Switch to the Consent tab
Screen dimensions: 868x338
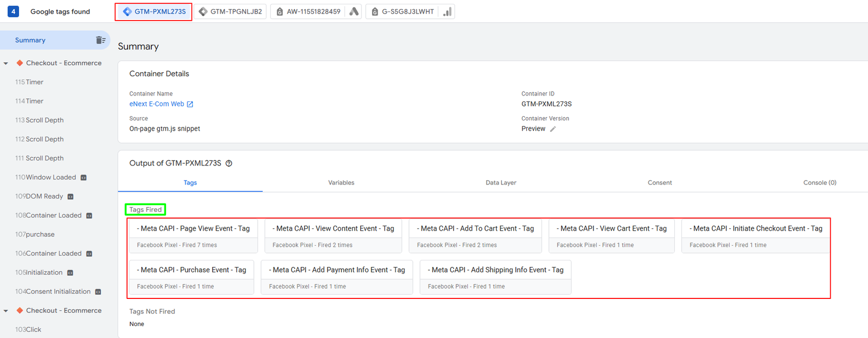click(x=660, y=183)
